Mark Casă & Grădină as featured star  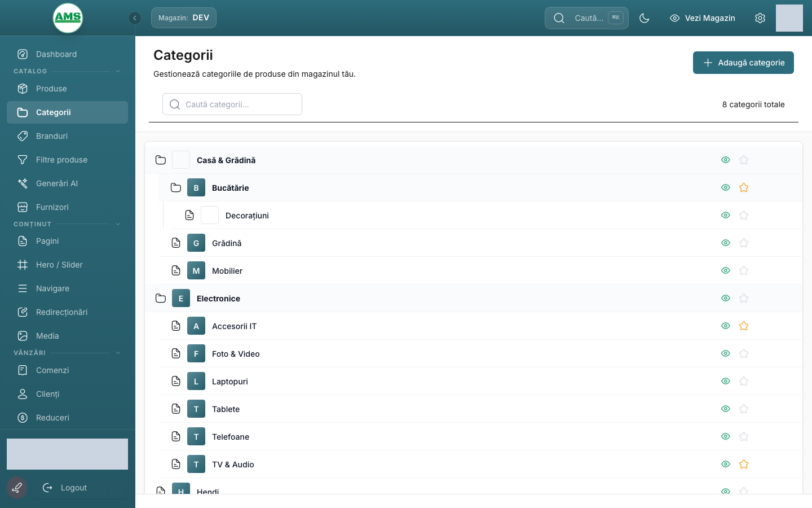point(744,160)
